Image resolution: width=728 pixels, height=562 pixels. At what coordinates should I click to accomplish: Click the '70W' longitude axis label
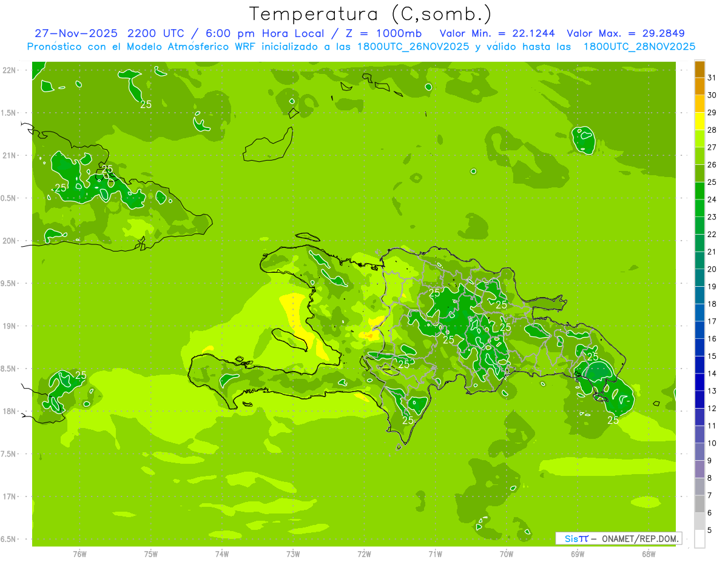507,554
